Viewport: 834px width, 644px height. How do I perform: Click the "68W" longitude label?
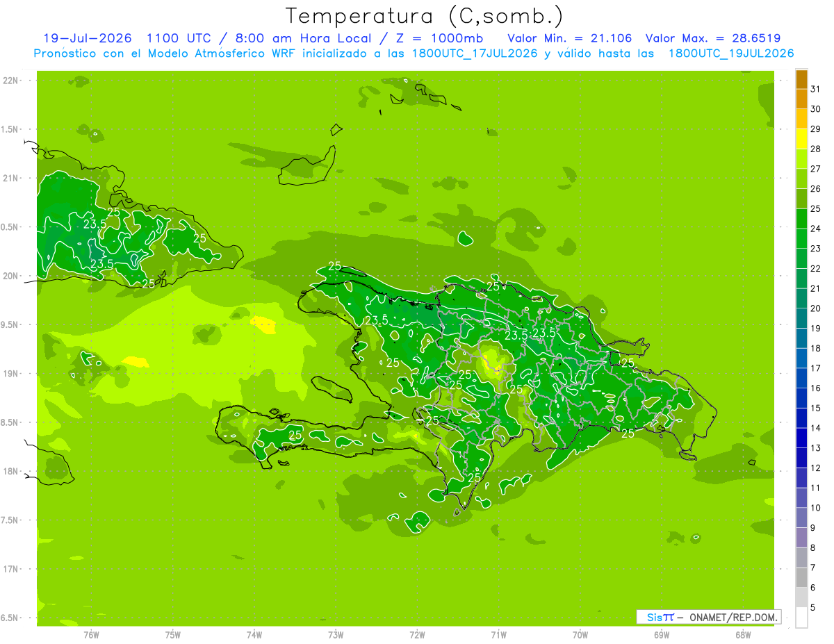pyautogui.click(x=743, y=635)
